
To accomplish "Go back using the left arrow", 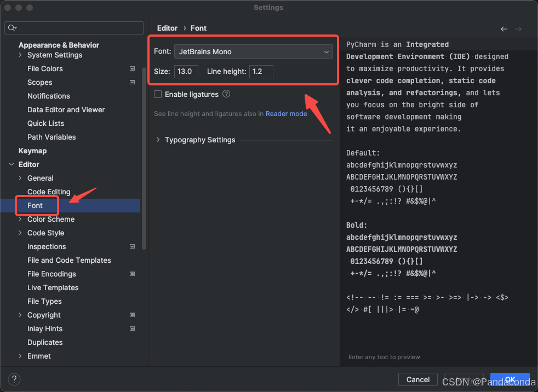I will pos(503,29).
